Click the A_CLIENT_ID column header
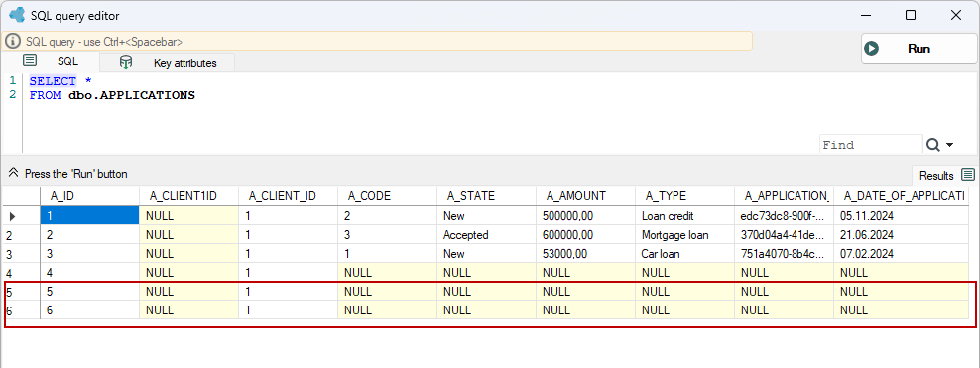Image resolution: width=980 pixels, height=368 pixels. [288, 196]
